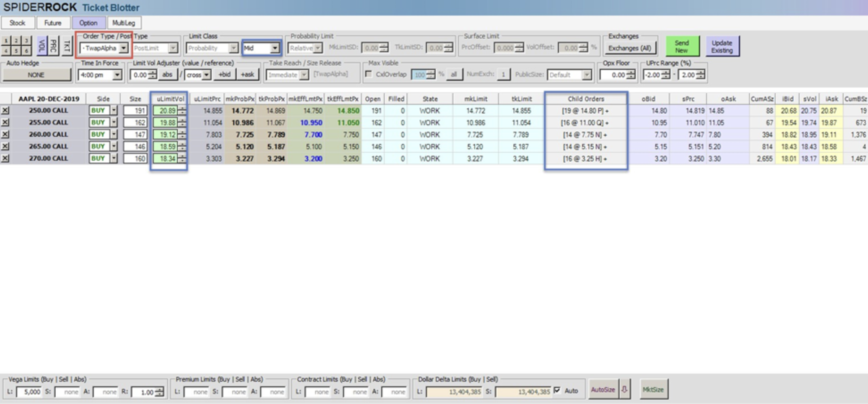Click the Vega Limits L input field

tap(30, 391)
